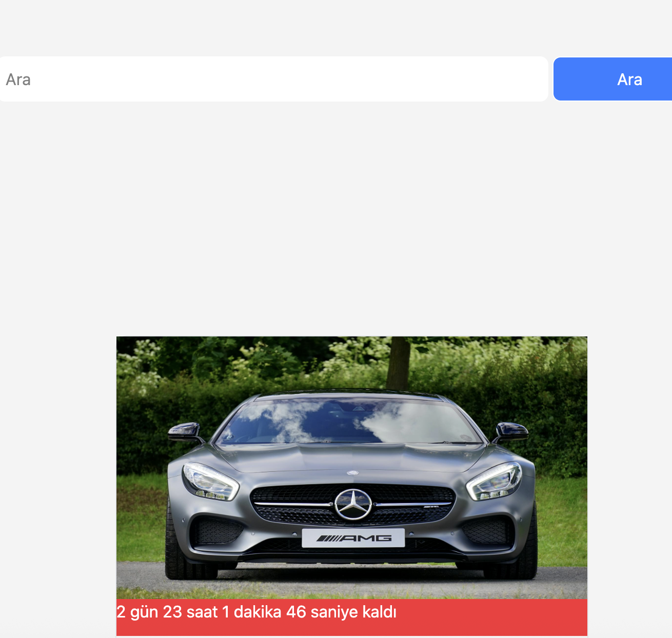Click the side mirror on the photo's left

(x=184, y=432)
